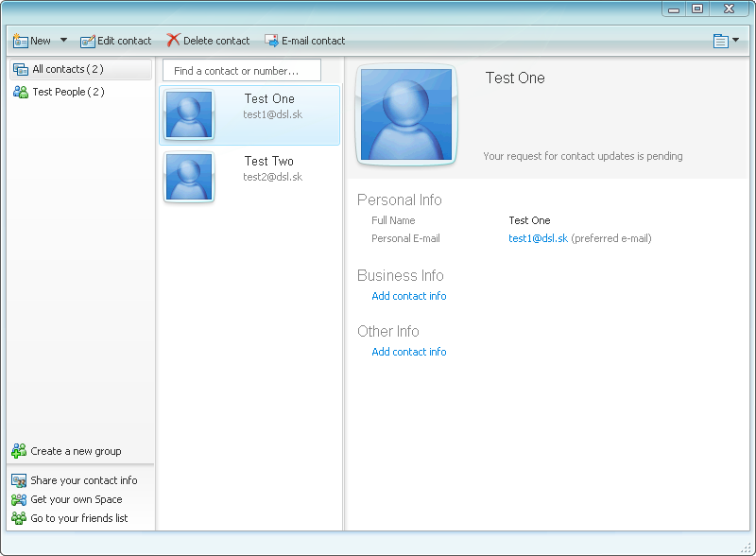Click Share your contact info link

click(84, 480)
